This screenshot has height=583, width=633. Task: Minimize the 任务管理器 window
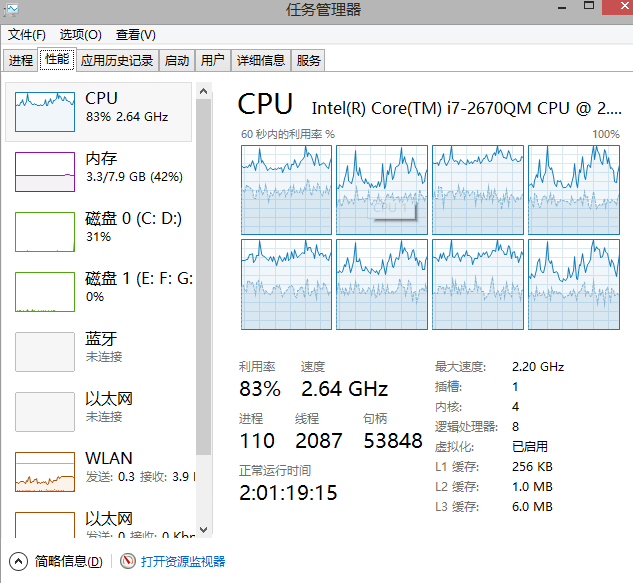pyautogui.click(x=562, y=8)
